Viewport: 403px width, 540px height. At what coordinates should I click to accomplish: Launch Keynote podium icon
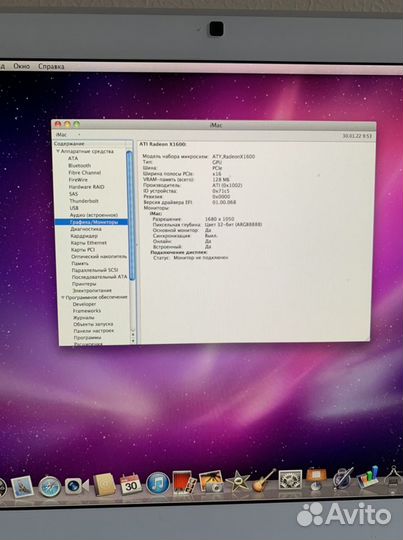[x=316, y=478]
